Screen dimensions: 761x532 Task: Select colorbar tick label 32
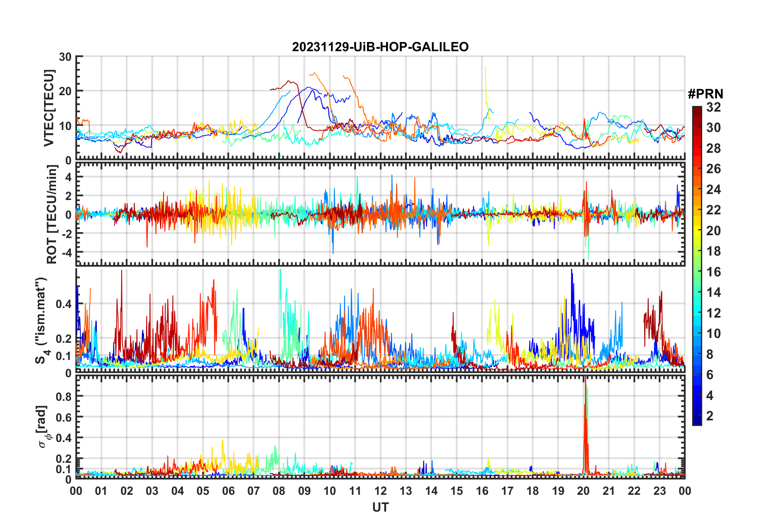tap(713, 107)
